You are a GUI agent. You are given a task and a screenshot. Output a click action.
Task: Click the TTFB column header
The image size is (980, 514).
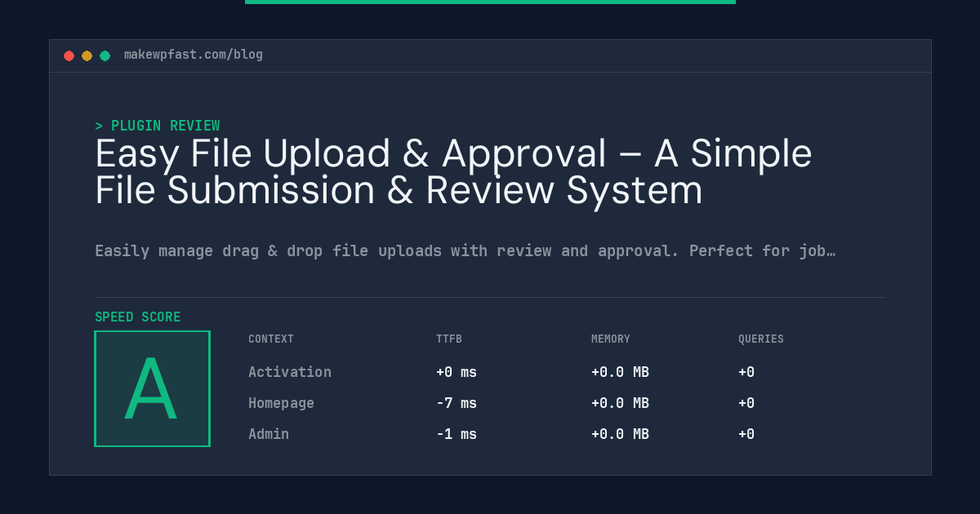coord(449,339)
